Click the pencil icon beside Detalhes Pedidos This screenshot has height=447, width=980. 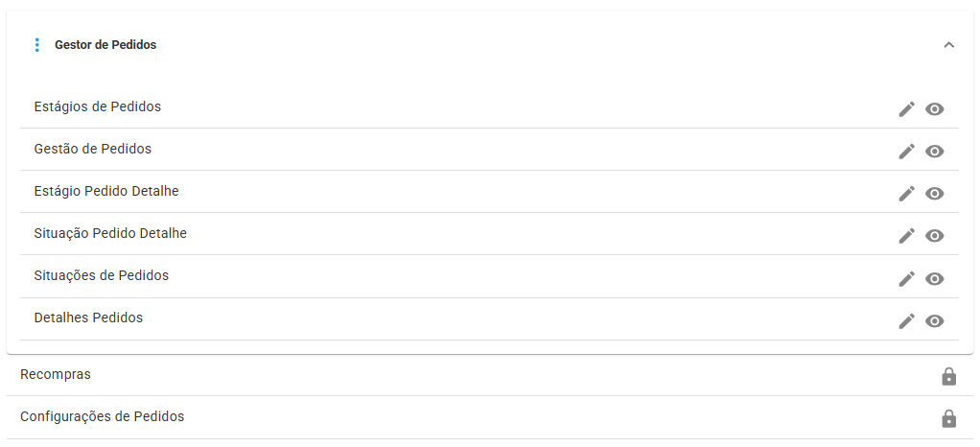(906, 320)
